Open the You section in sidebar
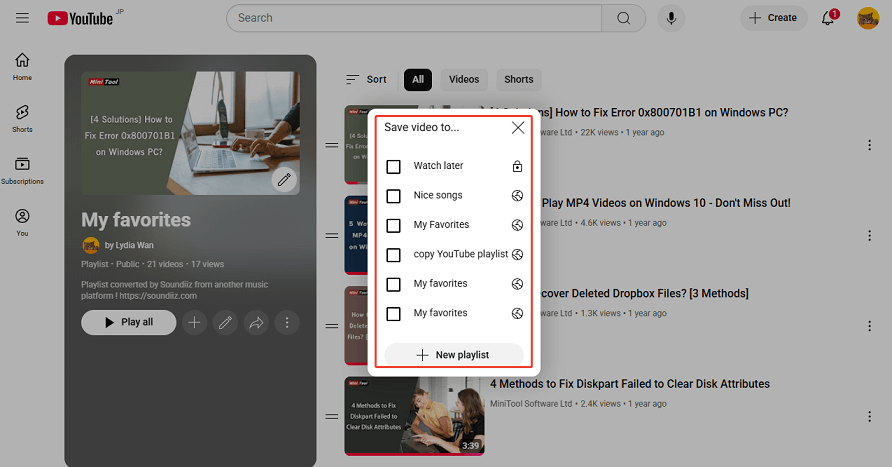Viewport: 892px width, 467px height. [22, 222]
